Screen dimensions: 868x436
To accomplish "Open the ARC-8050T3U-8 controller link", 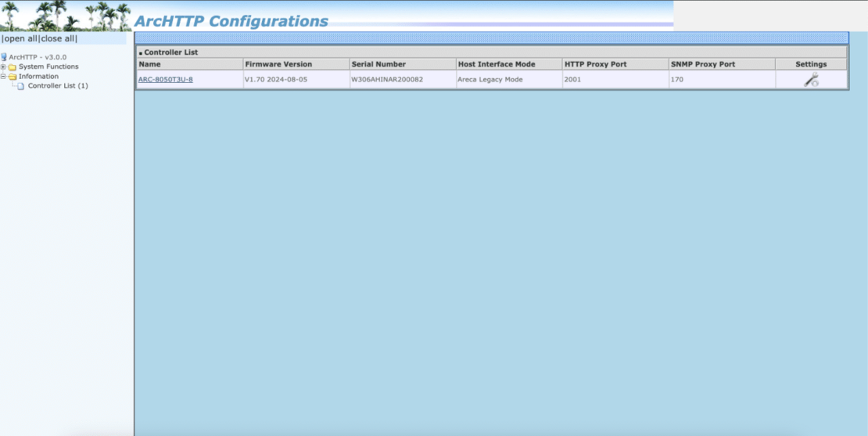I will pyautogui.click(x=165, y=79).
